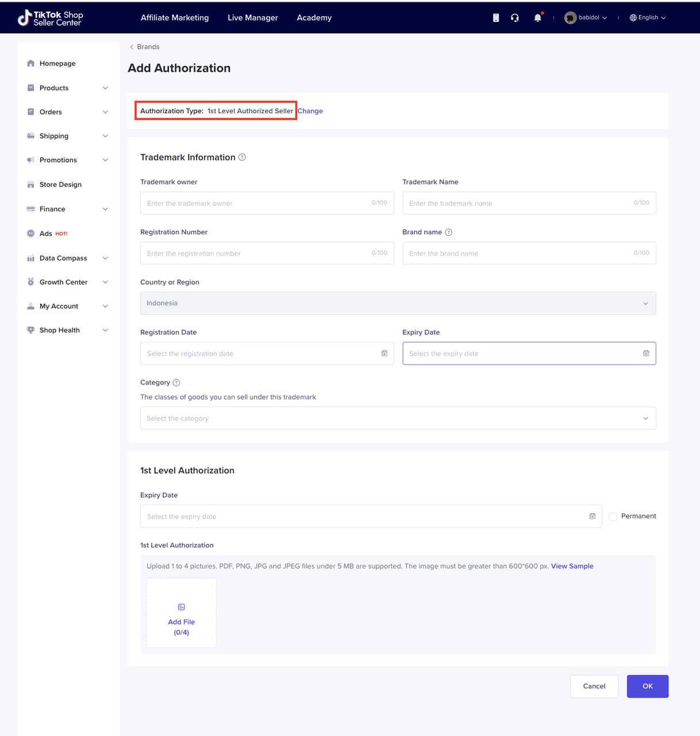Click the Trademark Information help icon
The width and height of the screenshot is (700, 736).
tap(242, 158)
